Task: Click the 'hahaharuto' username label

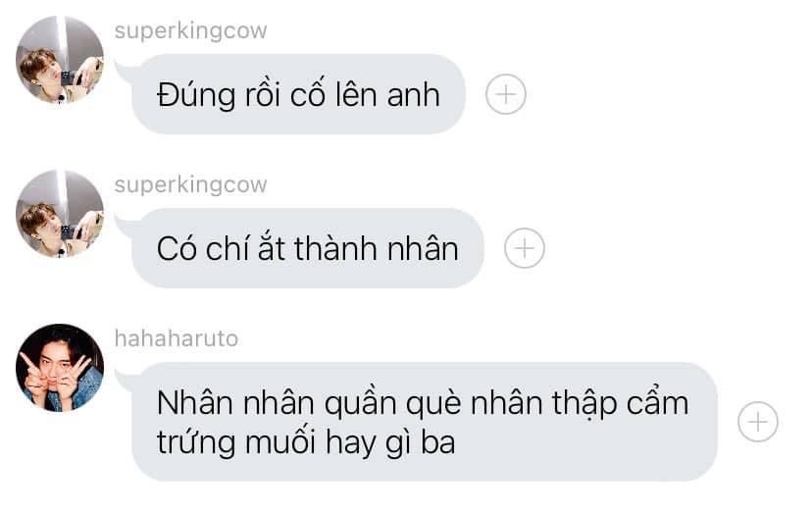Action: [x=177, y=338]
